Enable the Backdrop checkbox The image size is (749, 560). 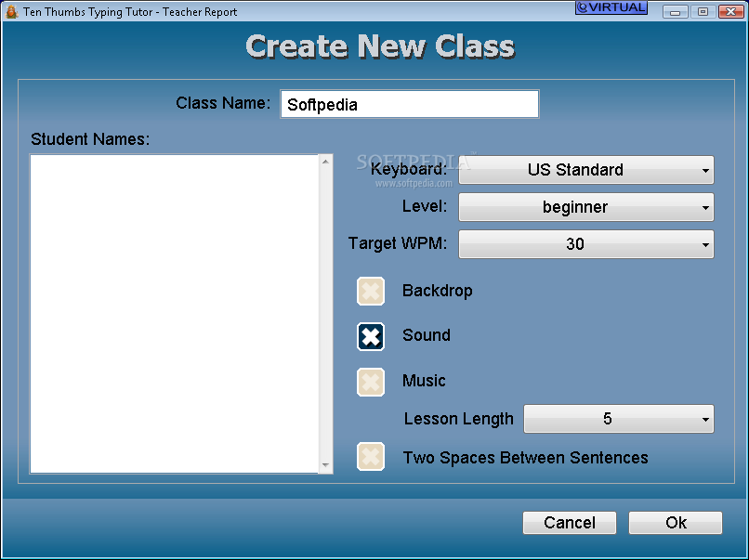371,292
